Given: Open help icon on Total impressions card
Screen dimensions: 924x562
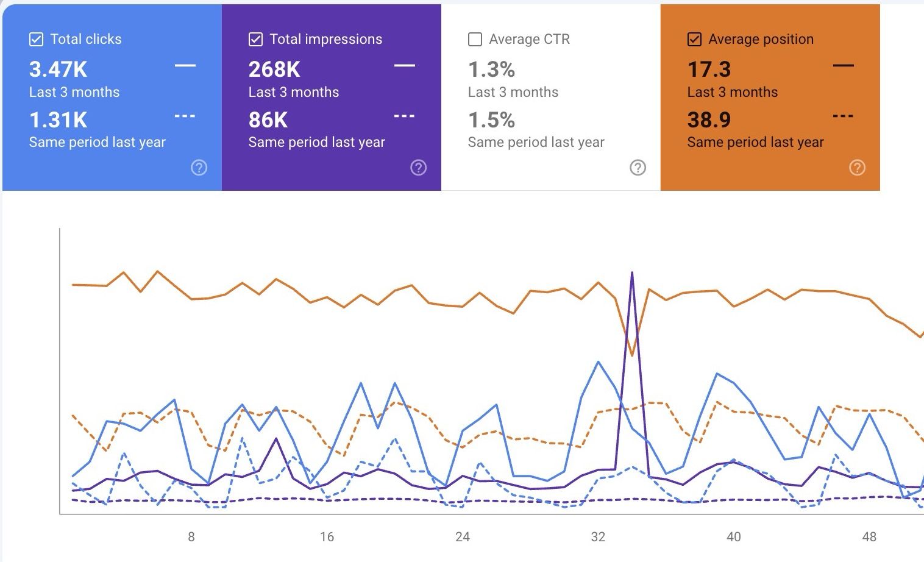Looking at the screenshot, I should [x=418, y=168].
